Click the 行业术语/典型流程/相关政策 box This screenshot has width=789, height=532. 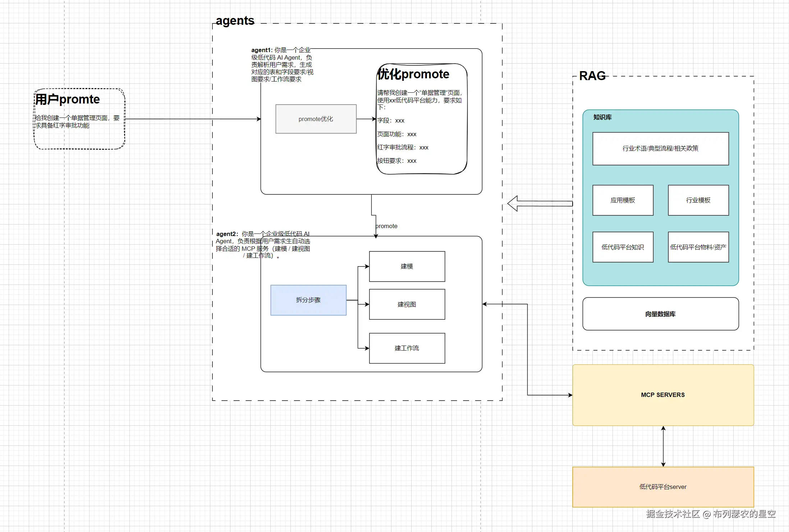tap(660, 148)
